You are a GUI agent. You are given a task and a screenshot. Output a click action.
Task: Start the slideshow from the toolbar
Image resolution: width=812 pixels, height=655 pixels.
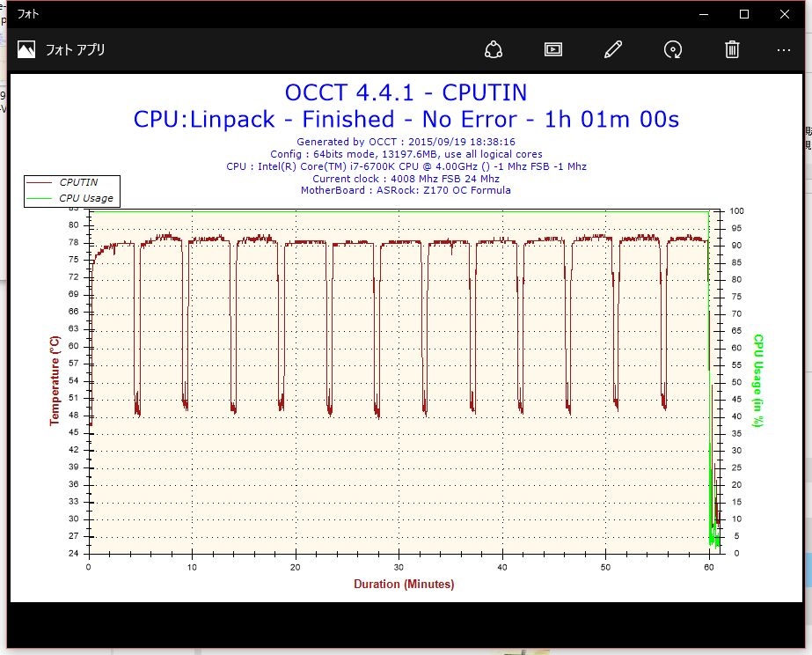point(553,50)
